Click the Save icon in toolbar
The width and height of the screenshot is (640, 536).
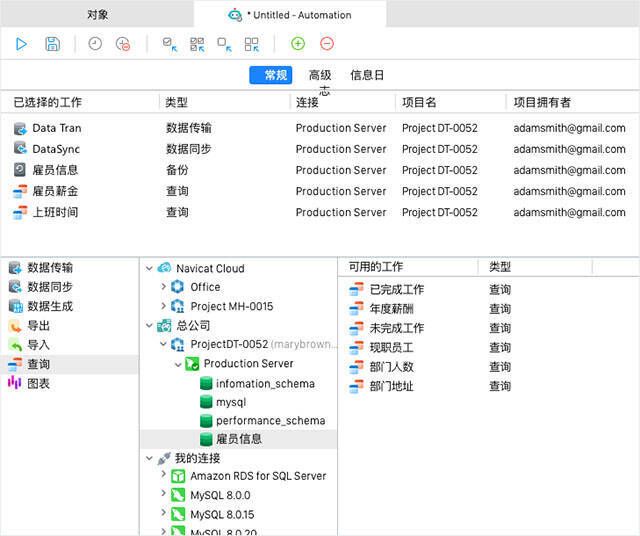point(53,44)
